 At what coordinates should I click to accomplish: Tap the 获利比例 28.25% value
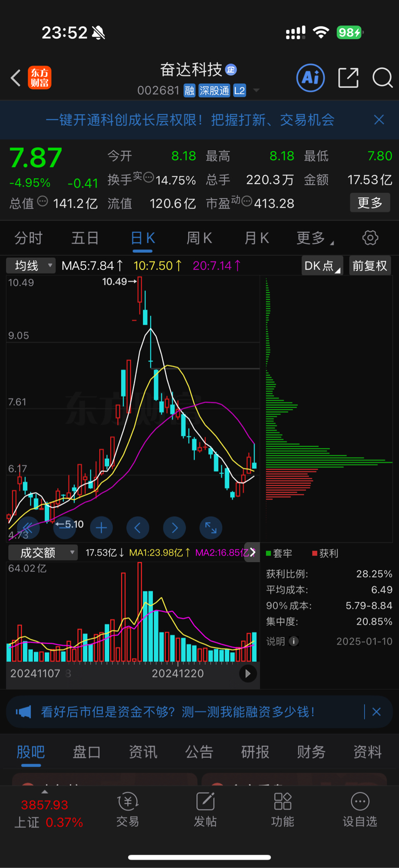(374, 574)
